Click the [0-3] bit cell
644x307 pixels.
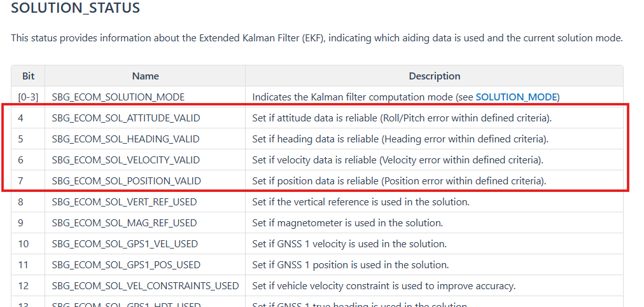pos(29,97)
